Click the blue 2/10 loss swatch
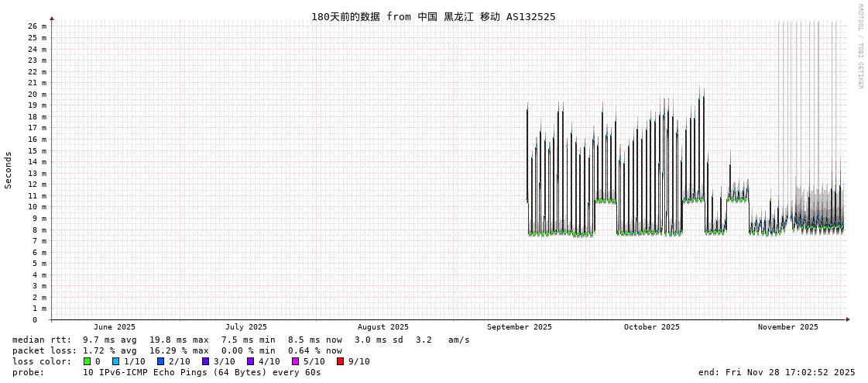 [160, 361]
